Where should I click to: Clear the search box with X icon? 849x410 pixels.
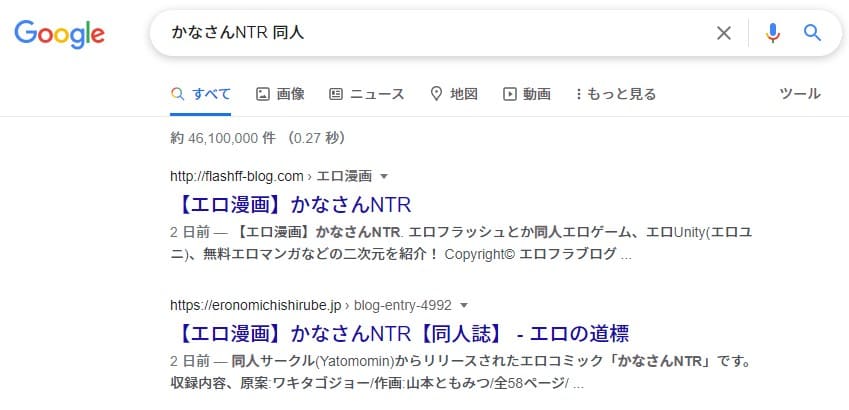[x=723, y=34]
